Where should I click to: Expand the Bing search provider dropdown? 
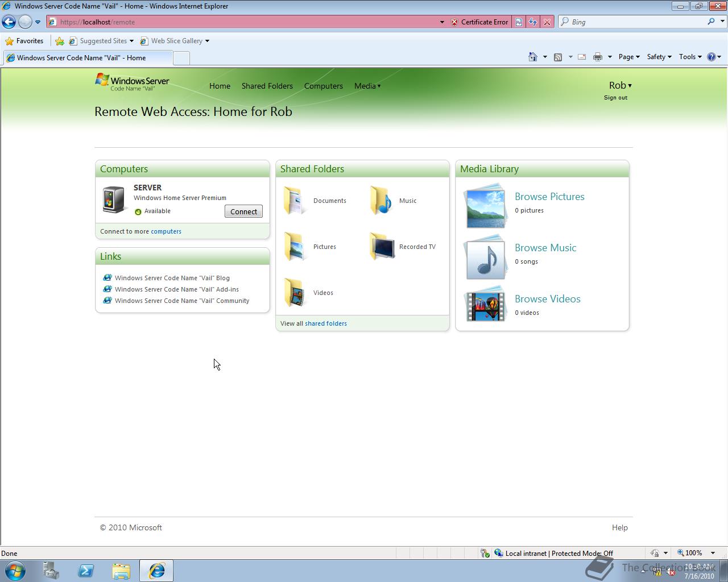point(723,22)
